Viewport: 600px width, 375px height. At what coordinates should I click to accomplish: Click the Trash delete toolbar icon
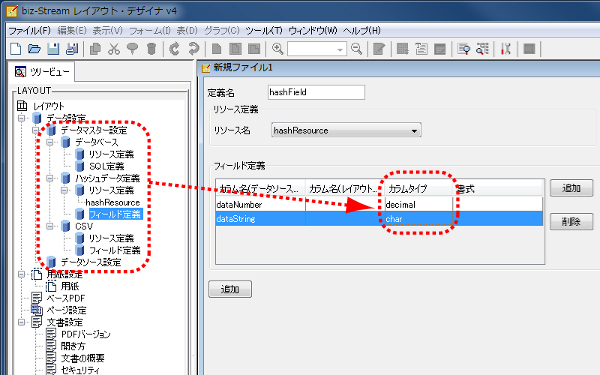point(152,49)
